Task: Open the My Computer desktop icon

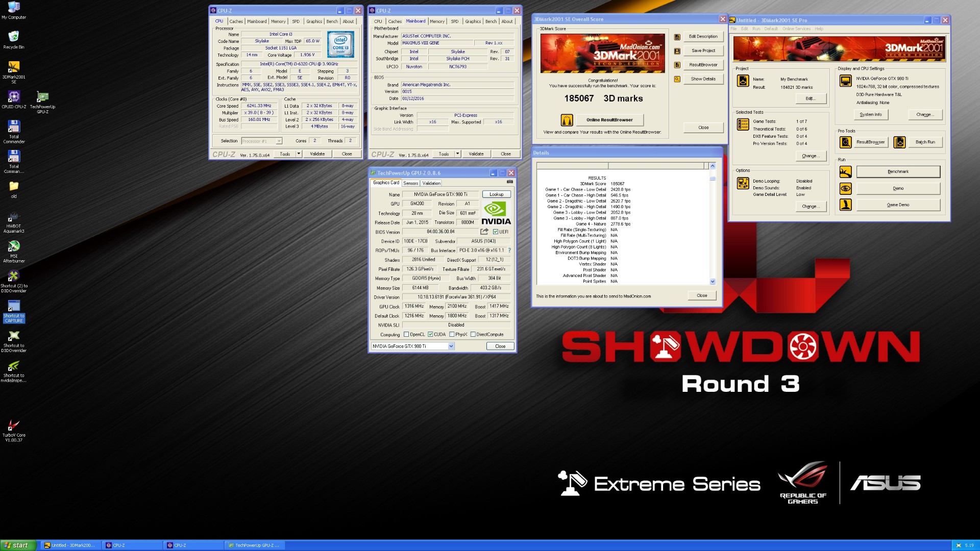Action: click(x=14, y=10)
